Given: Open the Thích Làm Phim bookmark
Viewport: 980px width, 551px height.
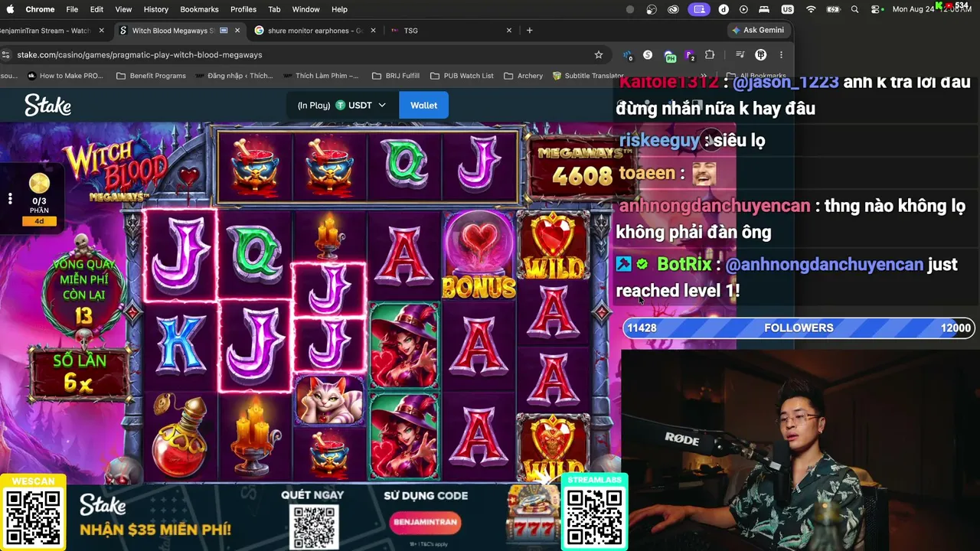Looking at the screenshot, I should [x=321, y=76].
